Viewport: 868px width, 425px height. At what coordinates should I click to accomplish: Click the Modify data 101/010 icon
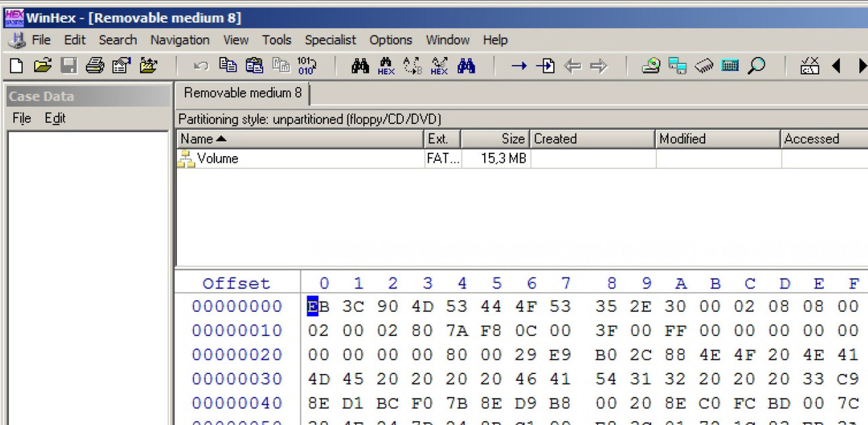pyautogui.click(x=307, y=65)
